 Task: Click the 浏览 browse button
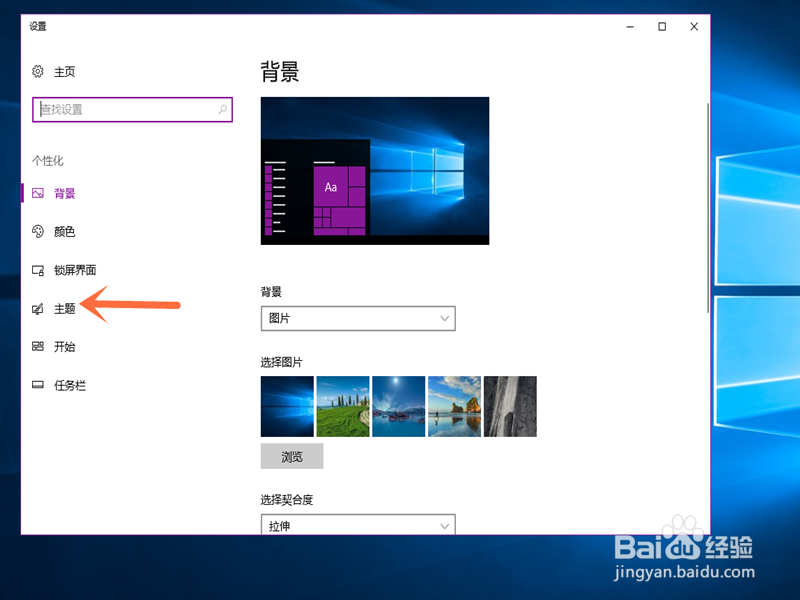tap(292, 456)
